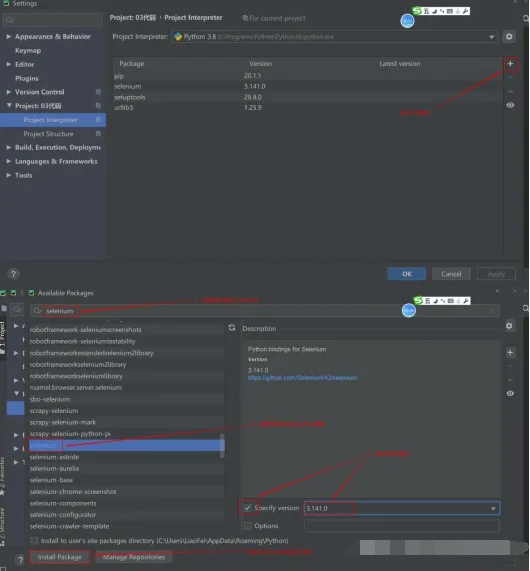Open Project Structure settings page

pos(48,134)
